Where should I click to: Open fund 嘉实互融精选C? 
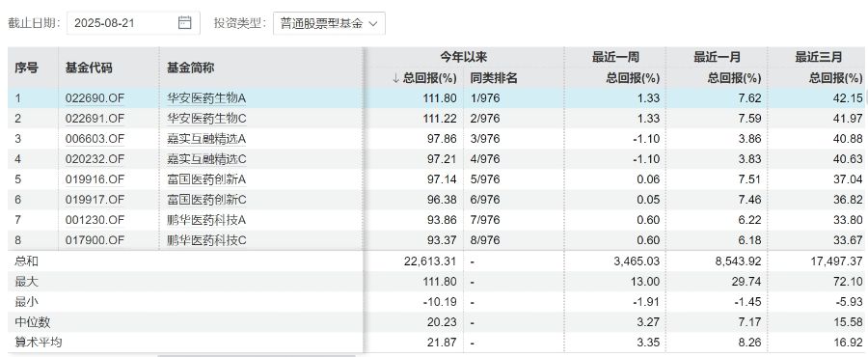[206, 159]
